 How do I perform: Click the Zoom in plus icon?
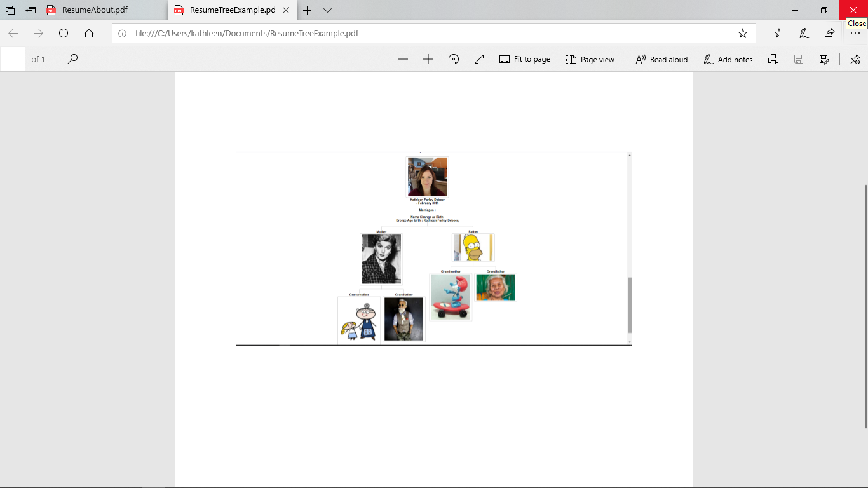tap(428, 59)
